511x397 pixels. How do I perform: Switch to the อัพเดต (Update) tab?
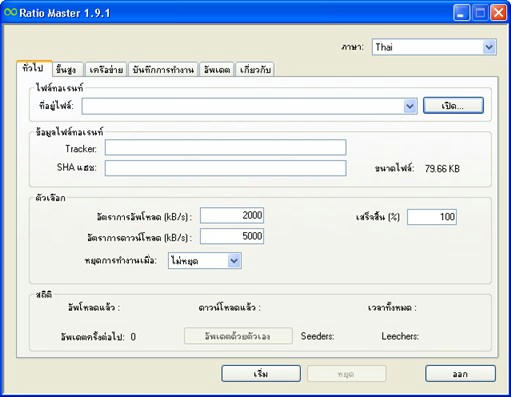[x=217, y=70]
